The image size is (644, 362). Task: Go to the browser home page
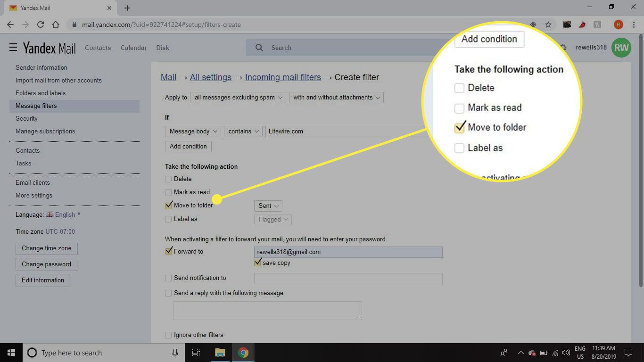pos(56,25)
